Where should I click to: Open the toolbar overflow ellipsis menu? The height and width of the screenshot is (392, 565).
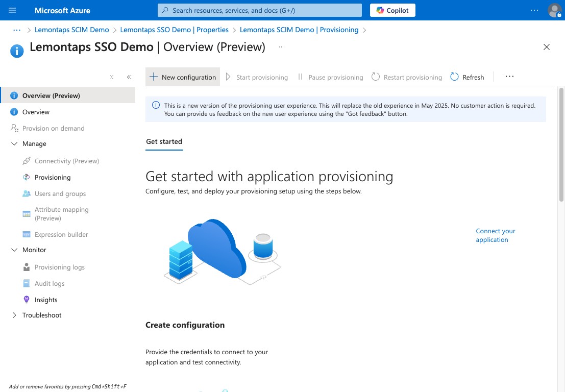[x=509, y=77]
